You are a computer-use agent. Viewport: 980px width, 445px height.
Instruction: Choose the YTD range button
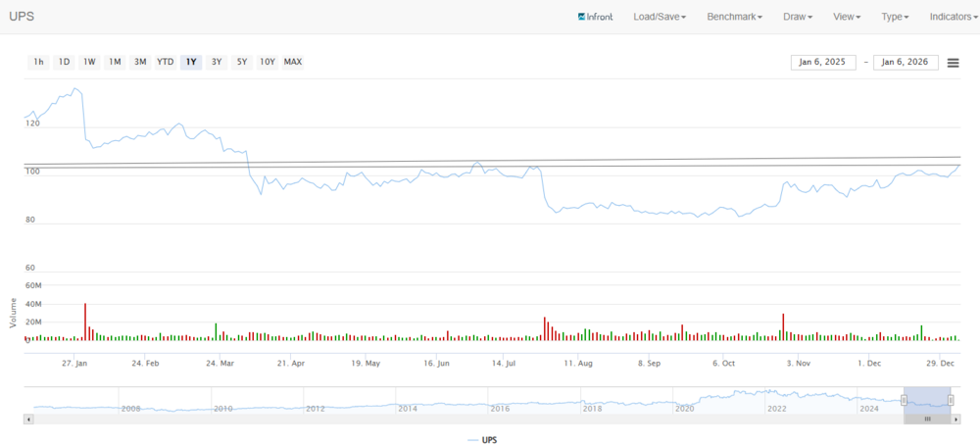click(165, 62)
